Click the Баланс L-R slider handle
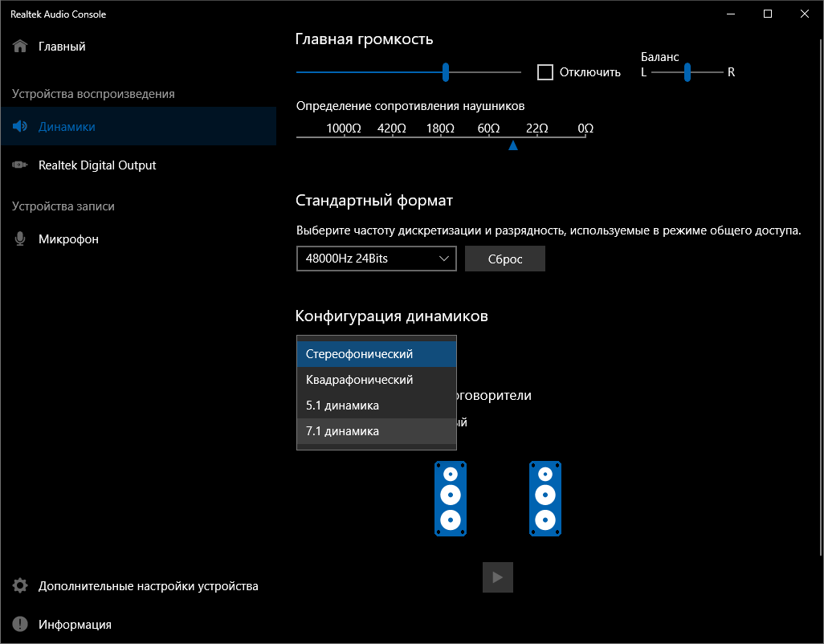Screen dimensions: 824x644 (687, 72)
